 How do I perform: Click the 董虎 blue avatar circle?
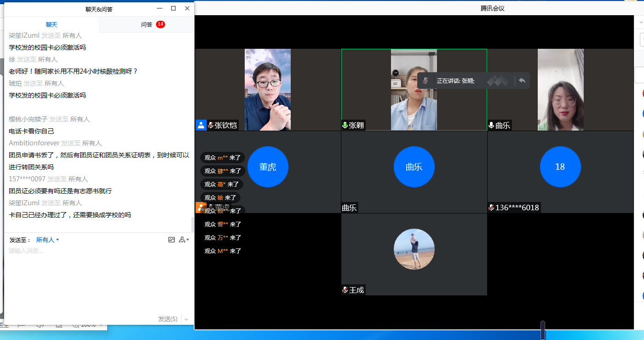(268, 167)
